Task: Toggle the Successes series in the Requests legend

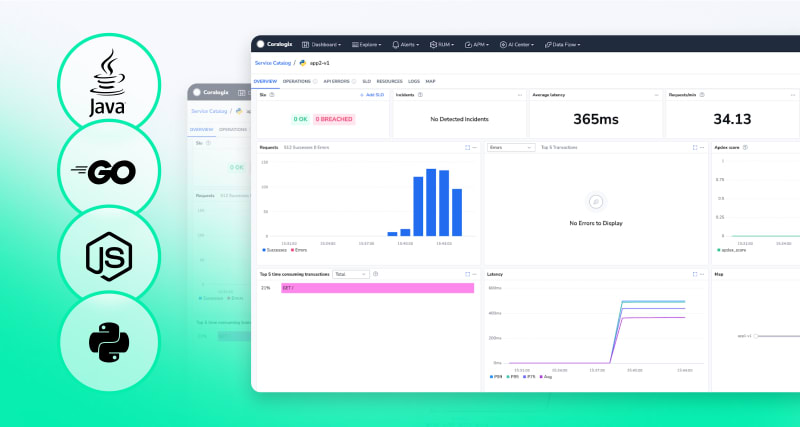Action: (273, 250)
